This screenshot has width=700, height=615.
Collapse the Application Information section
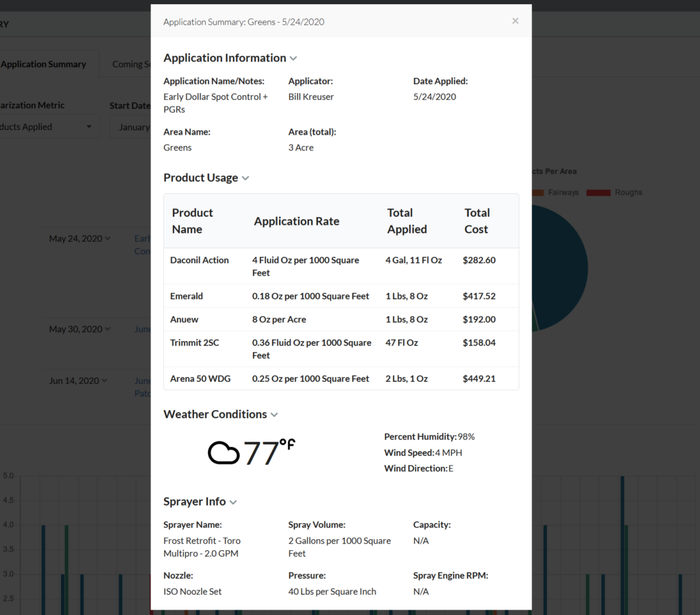coord(293,59)
